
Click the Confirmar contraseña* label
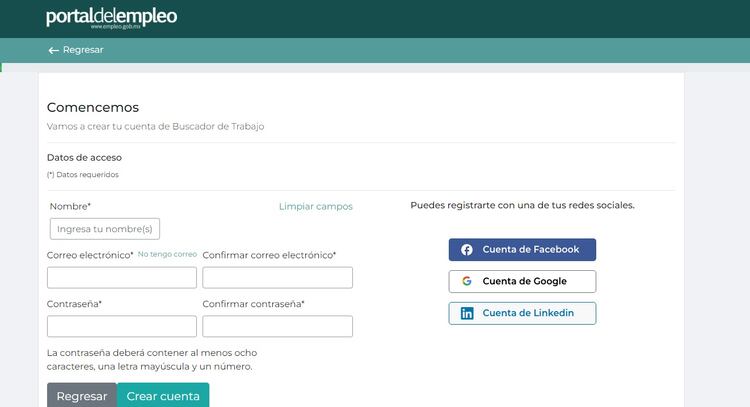253,304
